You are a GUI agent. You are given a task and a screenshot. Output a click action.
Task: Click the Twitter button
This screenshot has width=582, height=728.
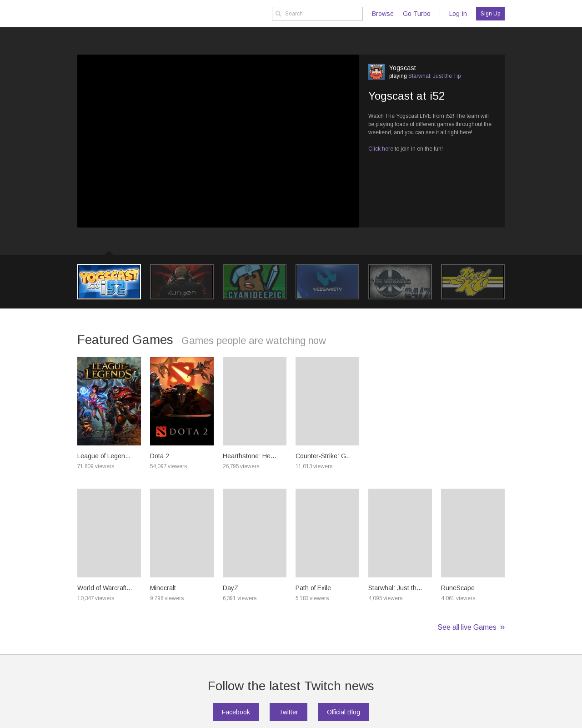click(288, 712)
